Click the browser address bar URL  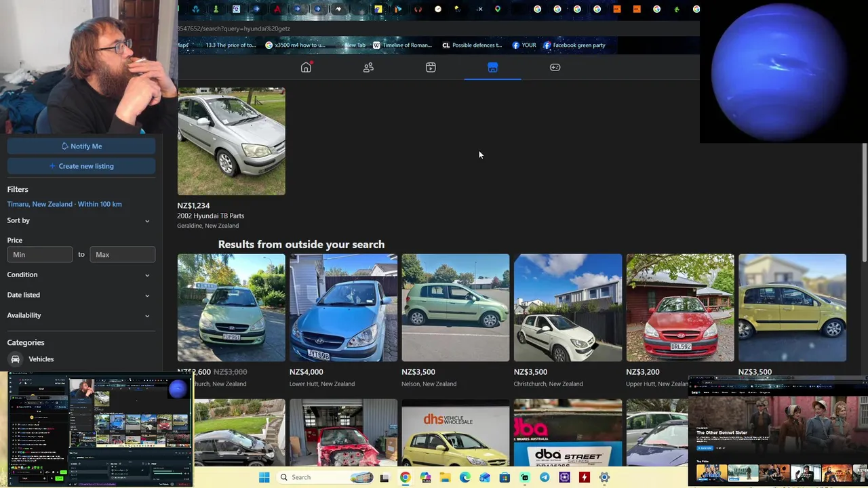point(234,28)
